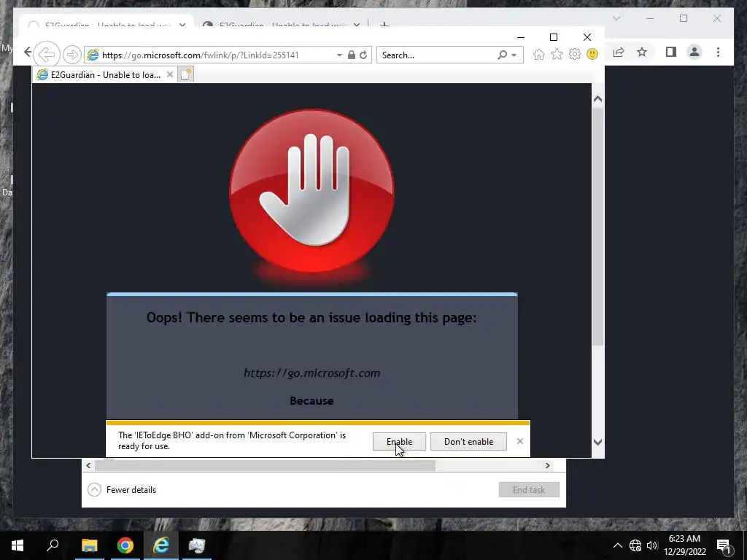This screenshot has width=747, height=560.
Task: Open a new tab in Internet Explorer
Action: pos(186,74)
